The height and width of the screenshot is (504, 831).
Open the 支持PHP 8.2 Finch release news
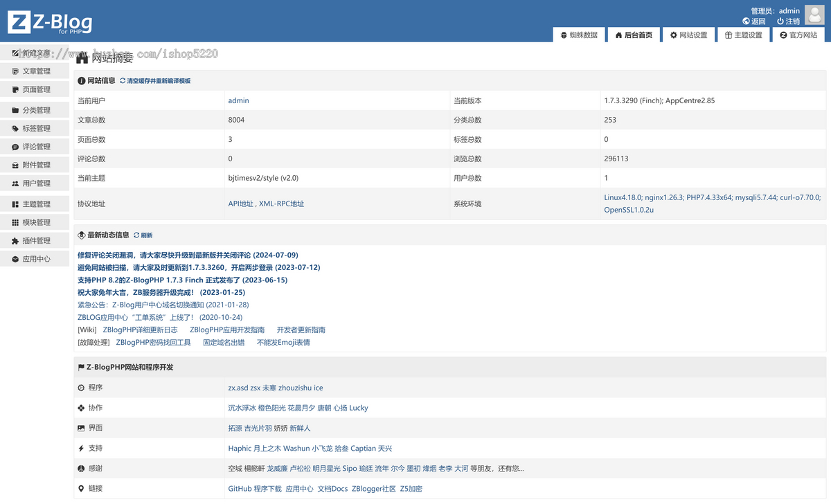[x=182, y=280]
